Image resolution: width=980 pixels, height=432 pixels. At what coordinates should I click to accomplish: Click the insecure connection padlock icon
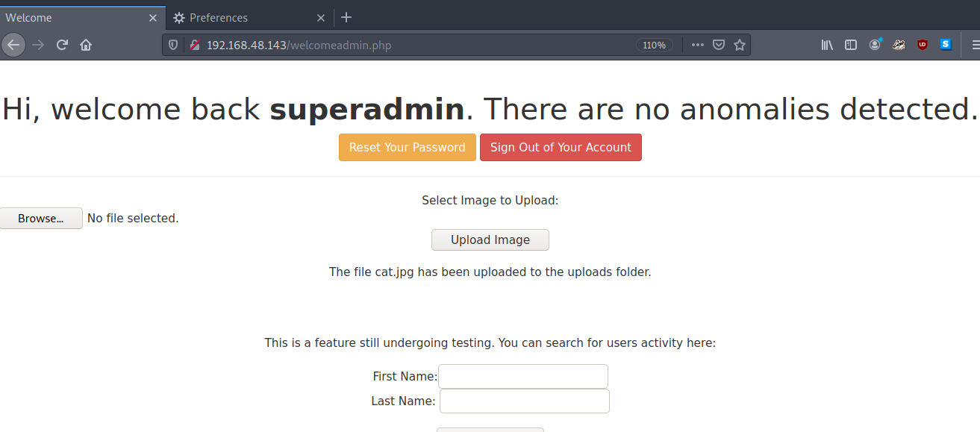[194, 45]
